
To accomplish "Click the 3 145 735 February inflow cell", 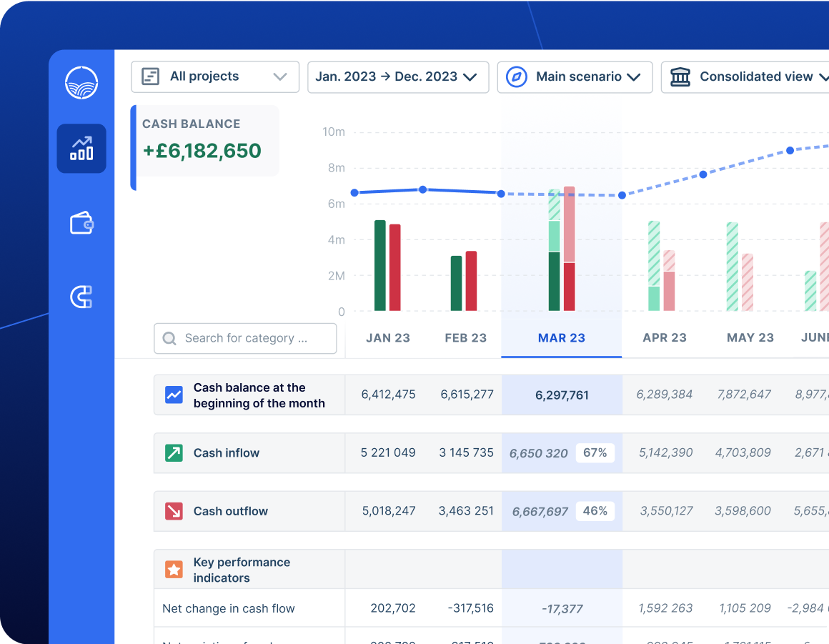I will click(466, 452).
